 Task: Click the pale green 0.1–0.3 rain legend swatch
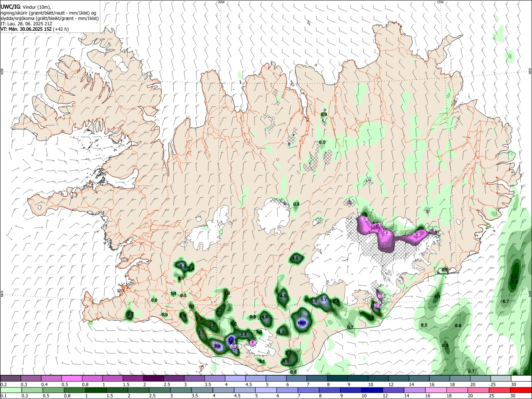[11, 390]
